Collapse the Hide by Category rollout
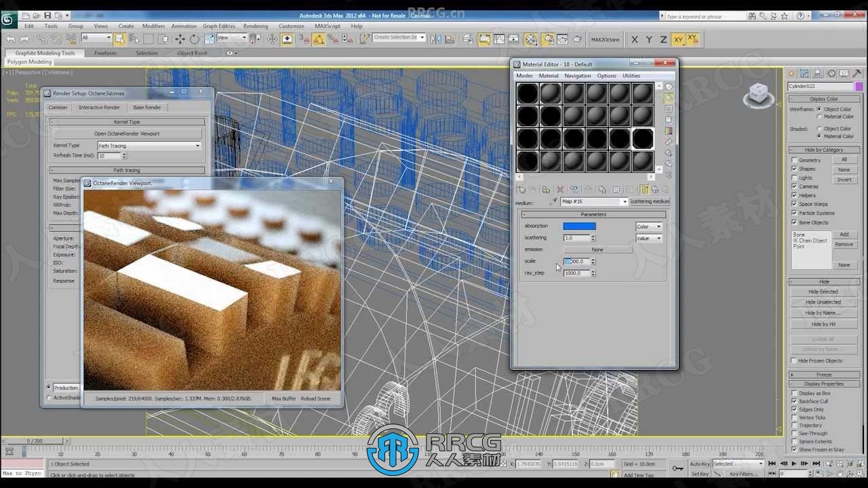 pos(824,150)
